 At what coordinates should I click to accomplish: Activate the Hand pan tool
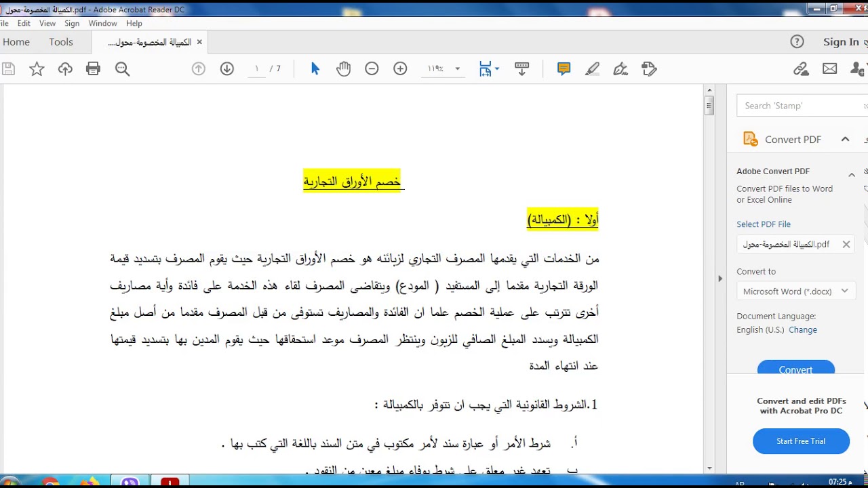pos(343,68)
